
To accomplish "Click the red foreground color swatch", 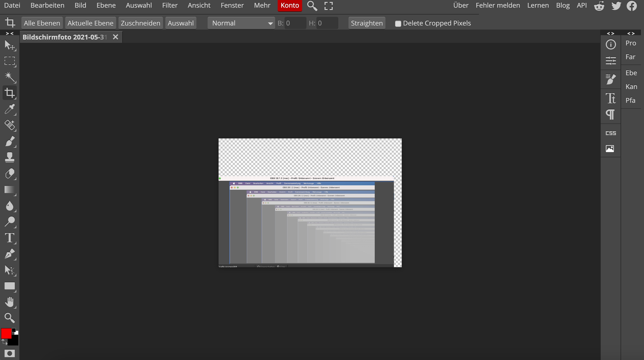I will click(6, 333).
